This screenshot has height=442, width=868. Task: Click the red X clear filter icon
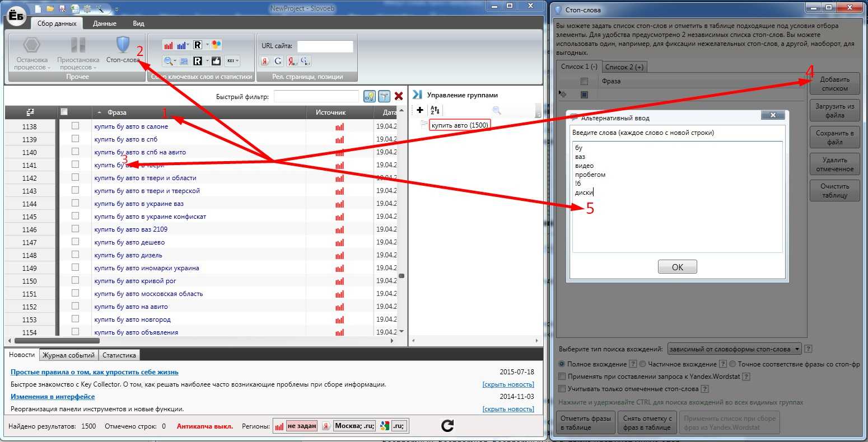pos(399,96)
